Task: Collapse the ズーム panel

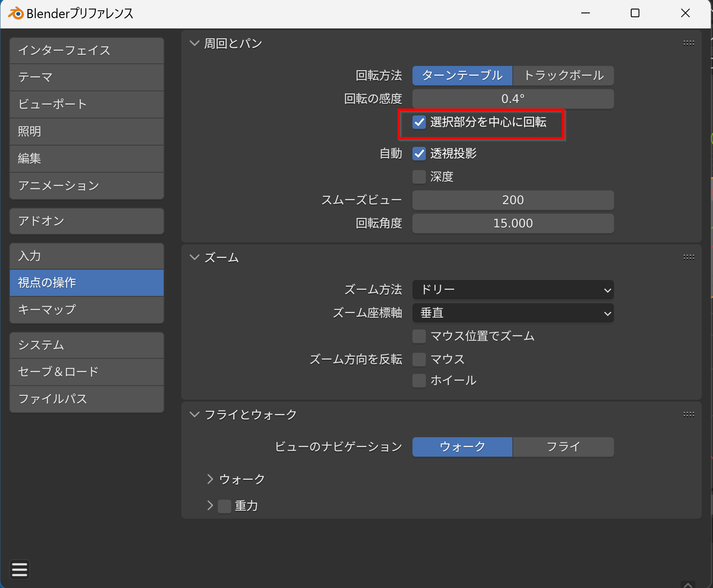Action: (195, 257)
